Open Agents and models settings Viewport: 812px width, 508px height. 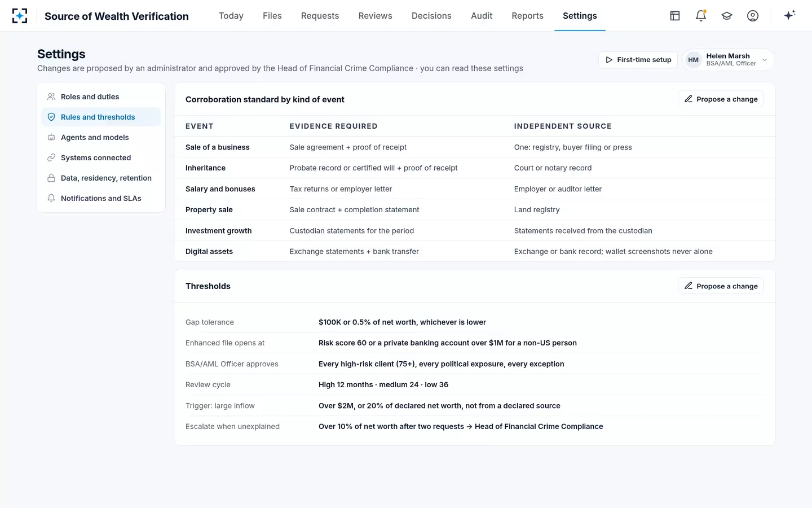101,137
